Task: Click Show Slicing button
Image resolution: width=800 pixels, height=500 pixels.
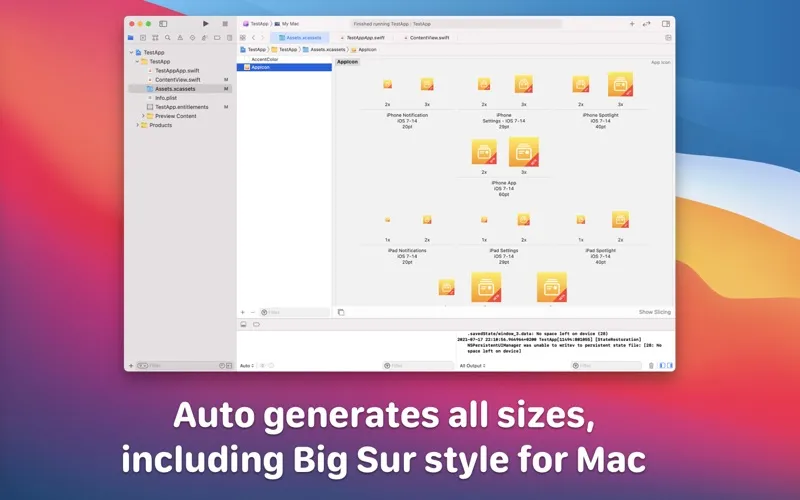Action: pyautogui.click(x=655, y=312)
